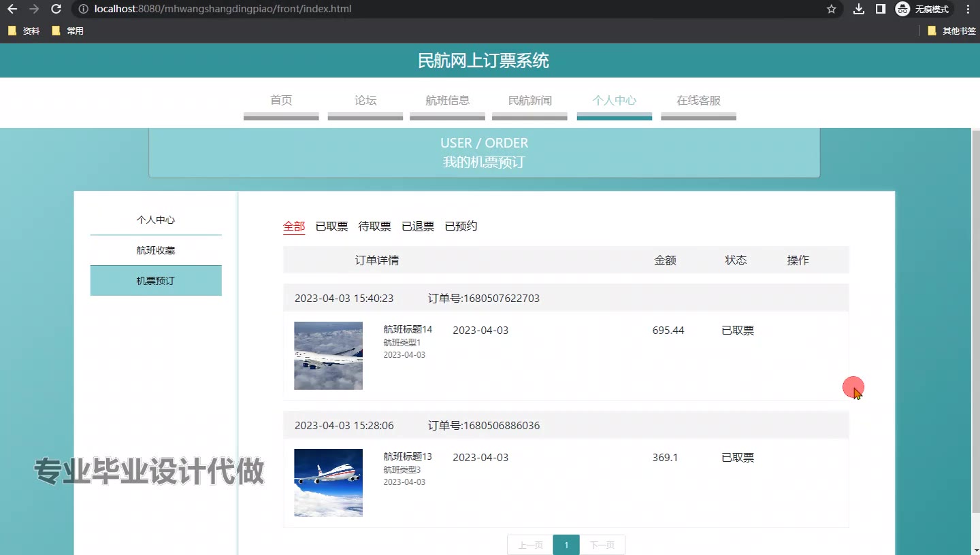
Task: Open the 其他书签 bookmarks folder
Action: coord(951,31)
